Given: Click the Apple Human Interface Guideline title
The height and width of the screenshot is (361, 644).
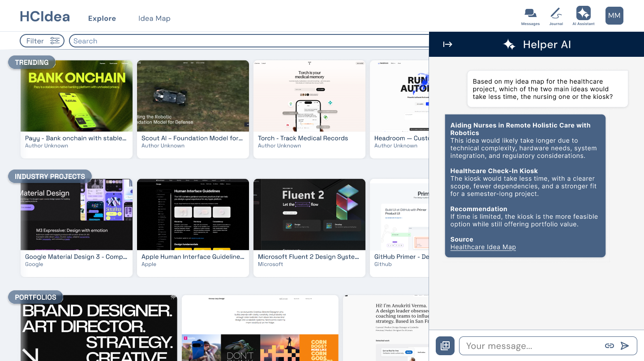Looking at the screenshot, I should tap(193, 257).
